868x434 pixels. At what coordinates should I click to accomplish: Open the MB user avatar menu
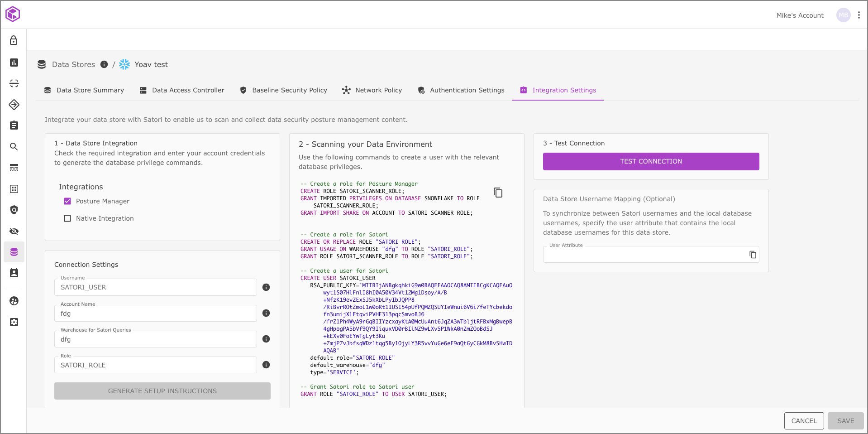pyautogui.click(x=843, y=15)
